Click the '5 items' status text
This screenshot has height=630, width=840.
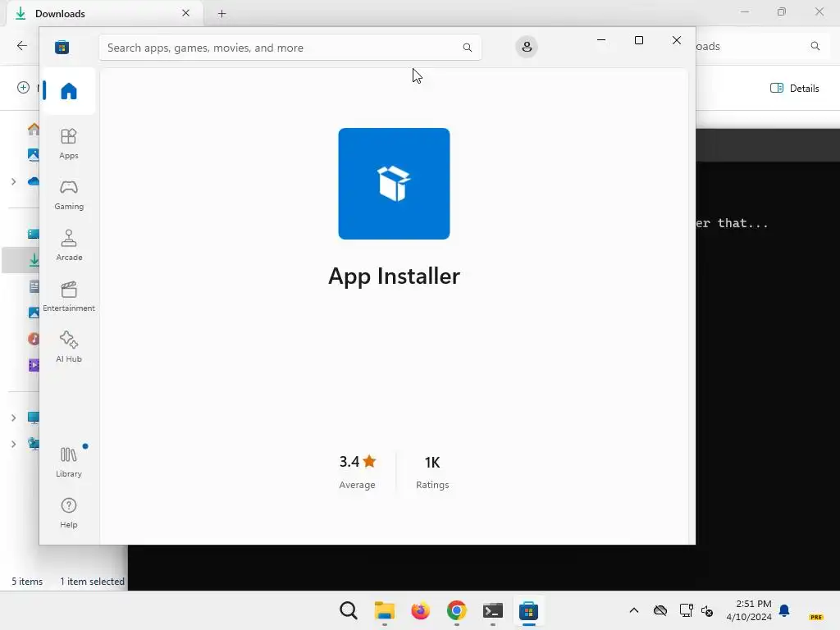(27, 582)
